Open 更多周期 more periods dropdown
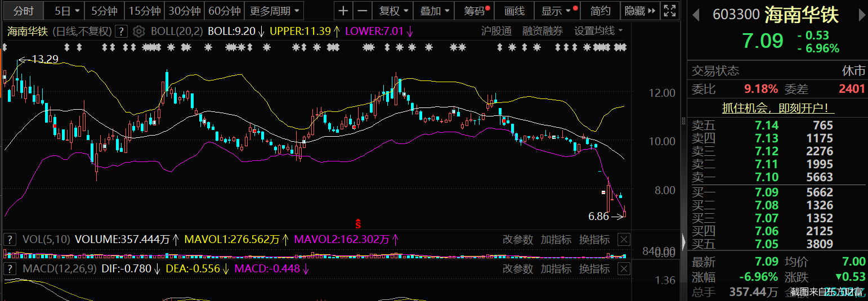 tap(276, 11)
